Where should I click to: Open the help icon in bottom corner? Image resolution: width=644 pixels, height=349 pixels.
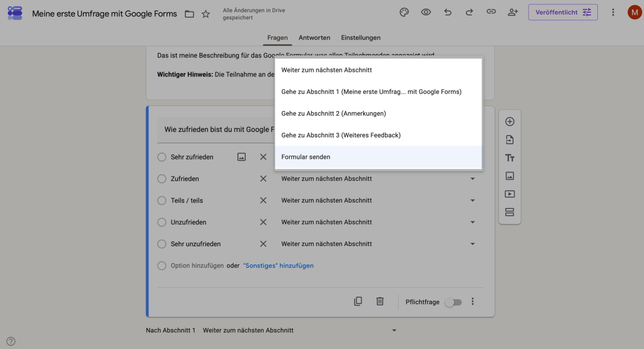point(11,341)
